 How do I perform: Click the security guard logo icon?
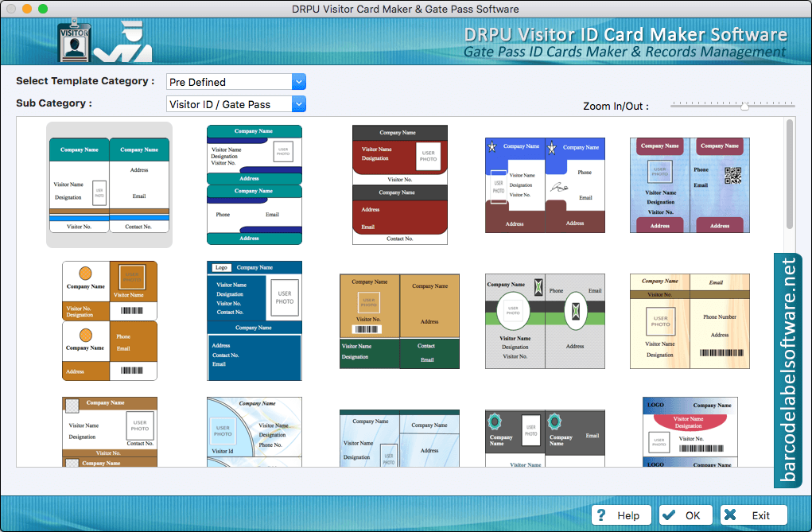(123, 41)
